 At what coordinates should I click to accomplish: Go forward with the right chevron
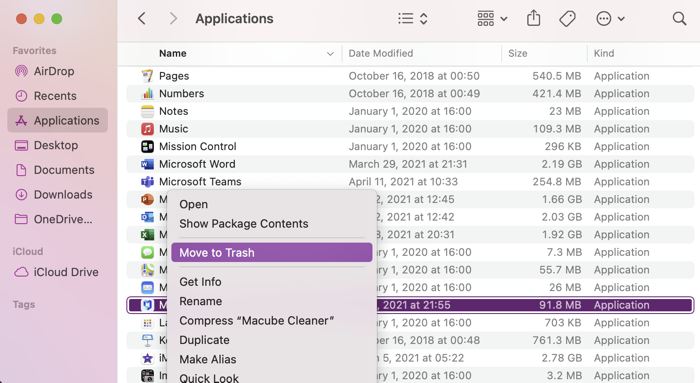point(173,19)
